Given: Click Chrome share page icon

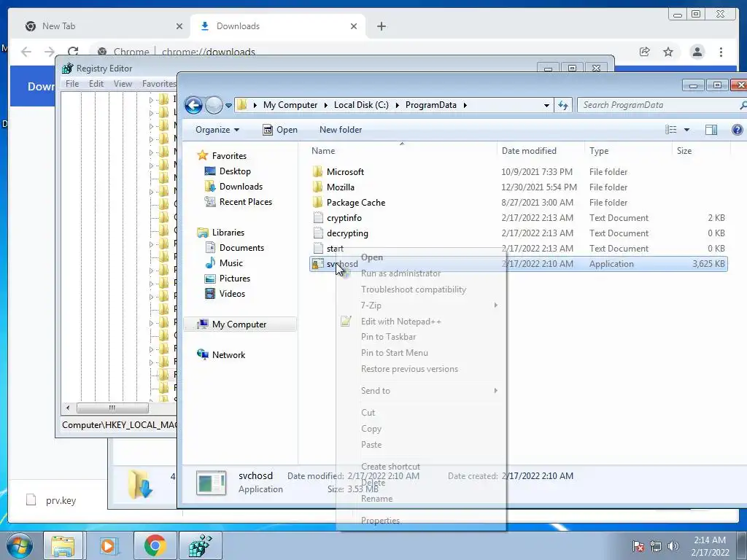Looking at the screenshot, I should click(x=645, y=52).
